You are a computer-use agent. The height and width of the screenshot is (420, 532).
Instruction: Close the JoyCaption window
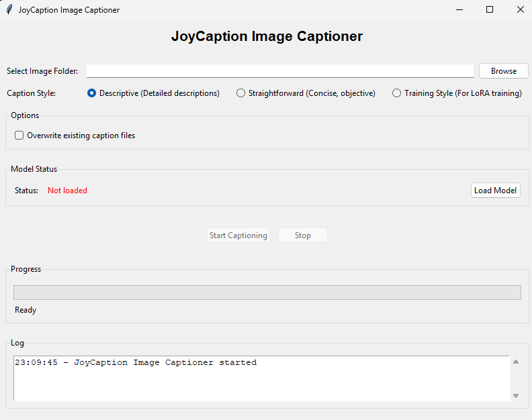coord(520,9)
